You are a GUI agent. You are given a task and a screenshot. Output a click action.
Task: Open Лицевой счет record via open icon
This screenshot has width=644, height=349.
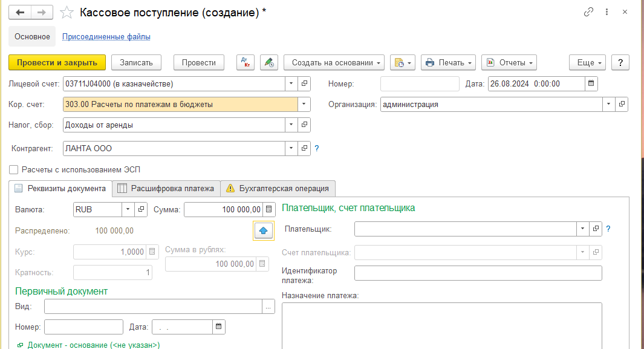click(304, 83)
